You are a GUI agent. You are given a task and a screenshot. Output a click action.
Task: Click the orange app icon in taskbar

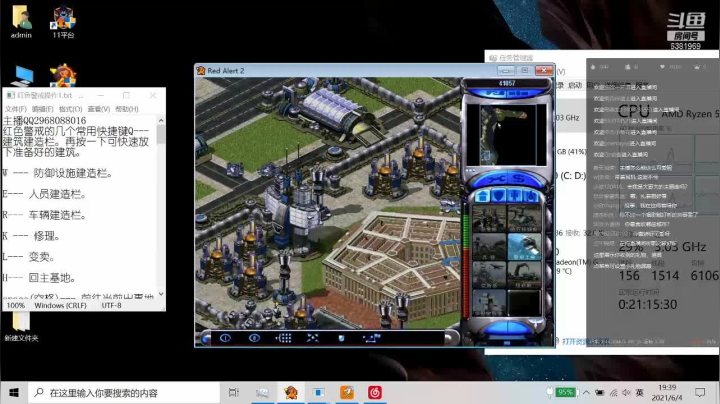coord(347,393)
